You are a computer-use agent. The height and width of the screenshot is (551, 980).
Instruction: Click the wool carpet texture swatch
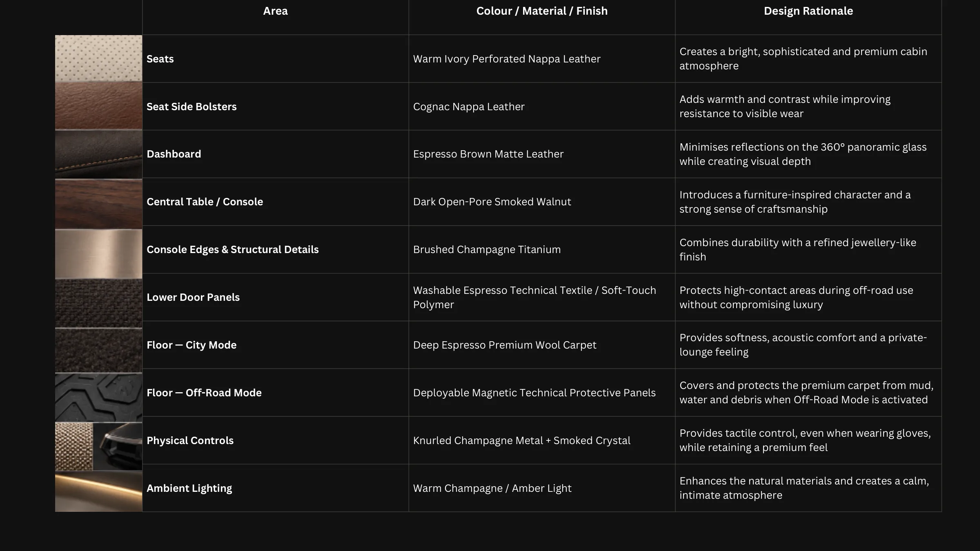pos(98,350)
